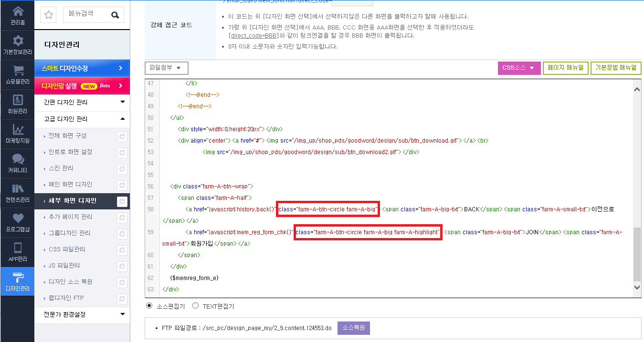Select the 소스편집기 radio button

(149, 306)
